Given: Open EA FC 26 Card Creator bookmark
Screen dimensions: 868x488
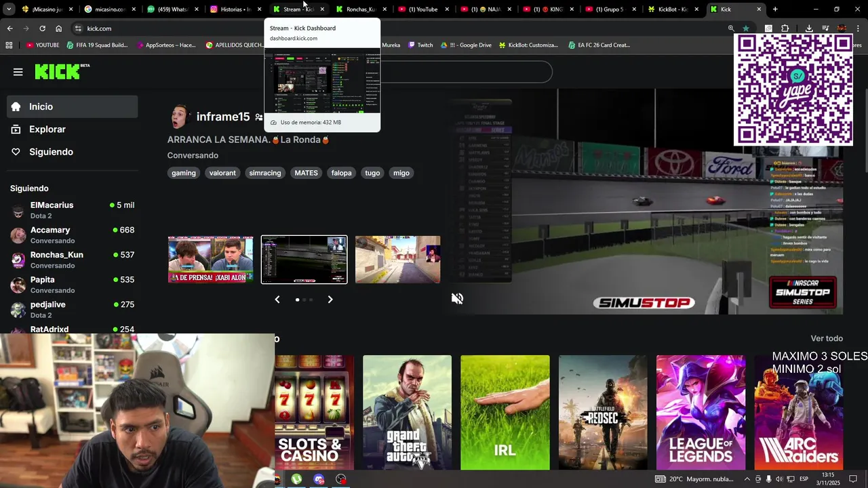Looking at the screenshot, I should [598, 45].
